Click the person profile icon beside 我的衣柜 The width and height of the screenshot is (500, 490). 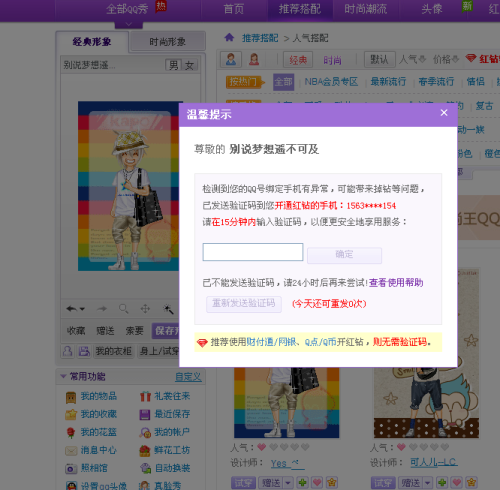pos(68,351)
